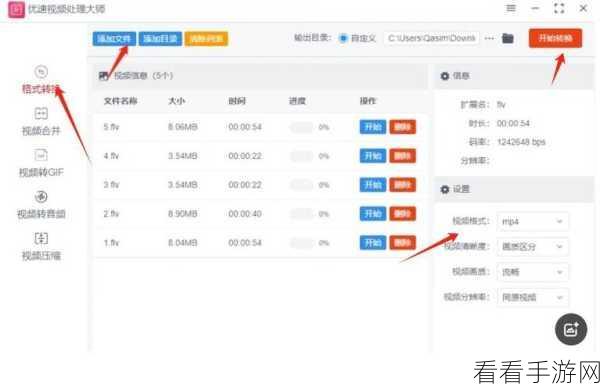Start conversion for 1.flv
This screenshot has width=600, height=391.
(373, 243)
